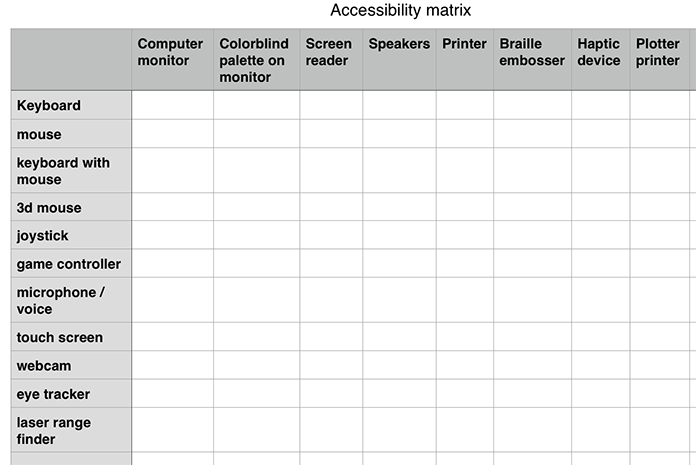696x465 pixels.
Task: Click the Printer column header
Action: pyautogui.click(x=465, y=60)
